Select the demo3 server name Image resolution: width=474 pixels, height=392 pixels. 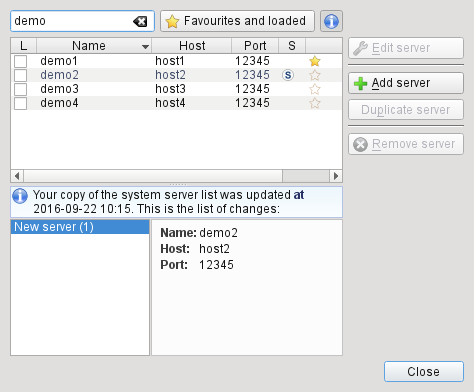pyautogui.click(x=59, y=89)
